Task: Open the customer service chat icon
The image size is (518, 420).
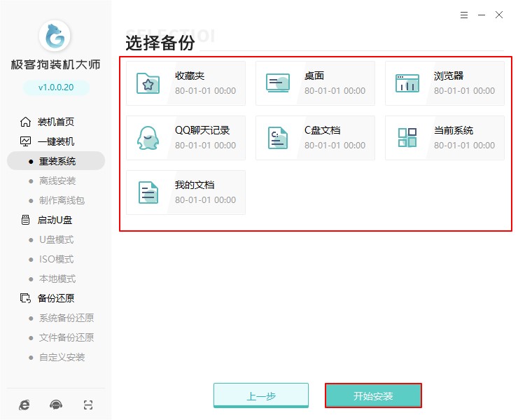Action: 56,405
